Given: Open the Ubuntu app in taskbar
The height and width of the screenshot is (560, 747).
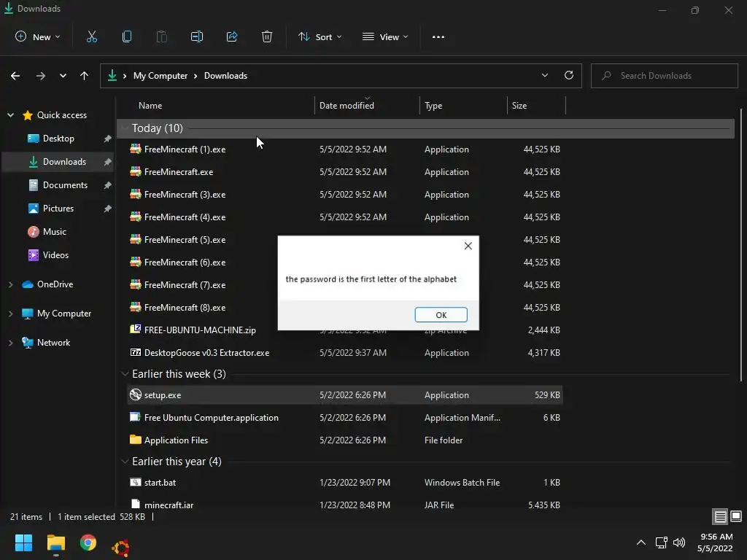Looking at the screenshot, I should 120,548.
